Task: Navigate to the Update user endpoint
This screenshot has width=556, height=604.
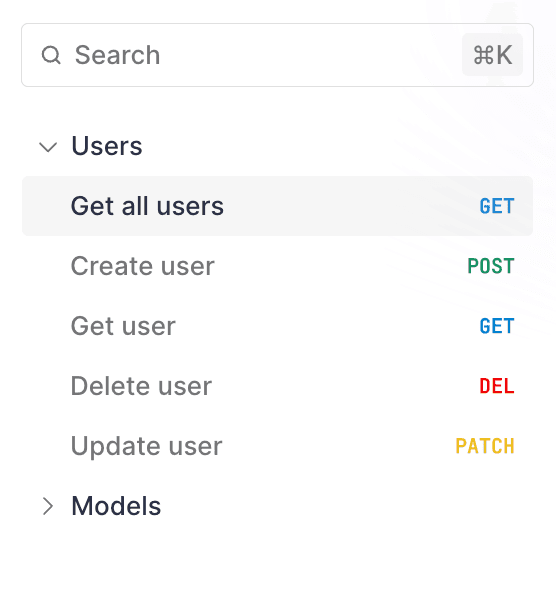Action: 146,446
